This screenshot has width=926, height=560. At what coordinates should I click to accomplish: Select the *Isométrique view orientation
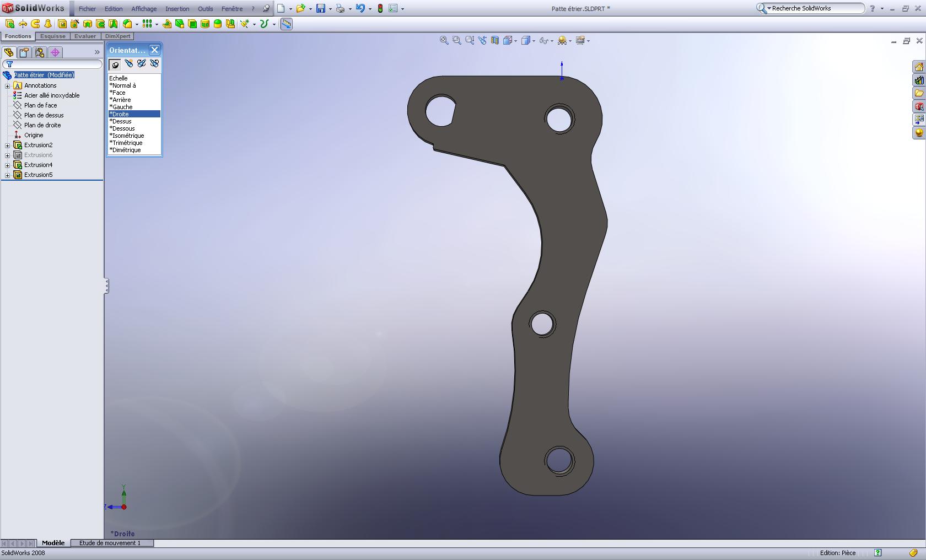click(x=127, y=136)
